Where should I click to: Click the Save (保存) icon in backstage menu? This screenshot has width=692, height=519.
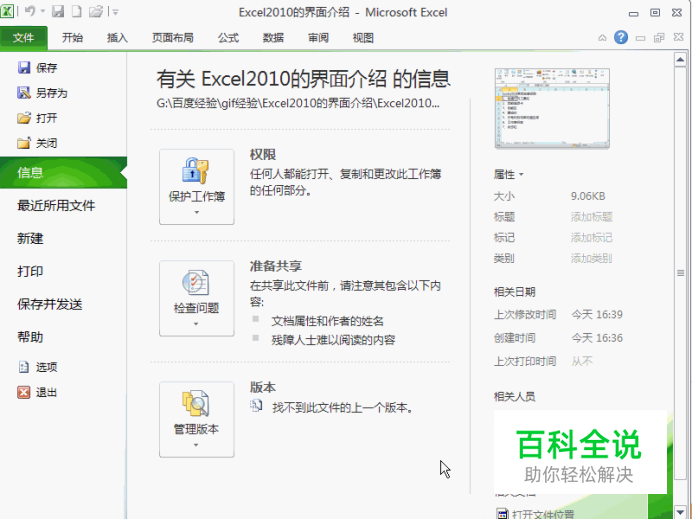(24, 68)
